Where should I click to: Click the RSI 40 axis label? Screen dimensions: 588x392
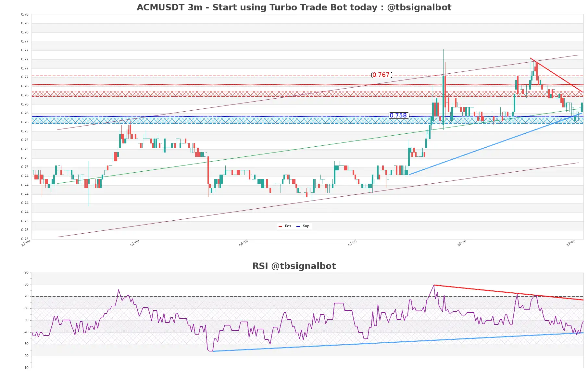26,332
